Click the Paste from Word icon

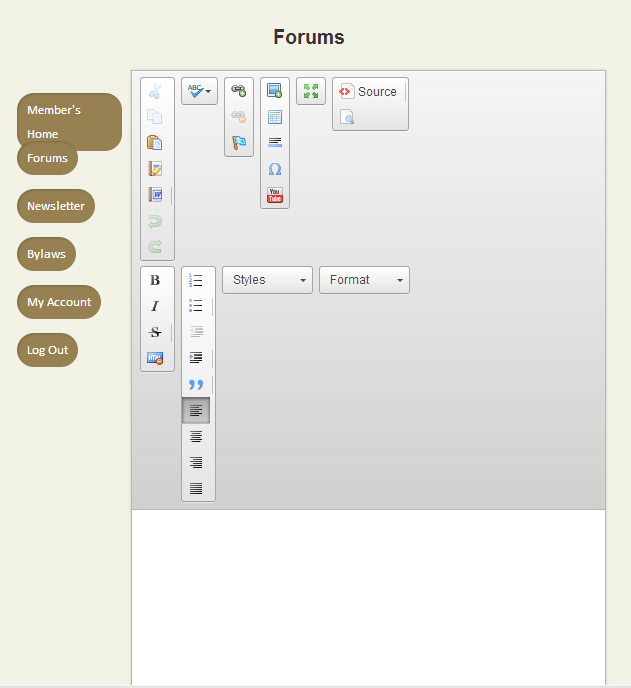[155, 195]
